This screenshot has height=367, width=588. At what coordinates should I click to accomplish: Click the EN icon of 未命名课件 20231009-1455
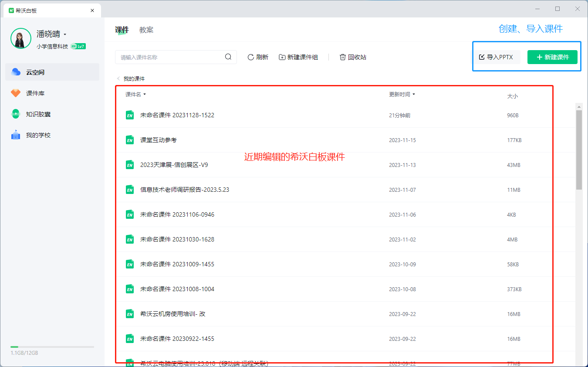tap(129, 264)
